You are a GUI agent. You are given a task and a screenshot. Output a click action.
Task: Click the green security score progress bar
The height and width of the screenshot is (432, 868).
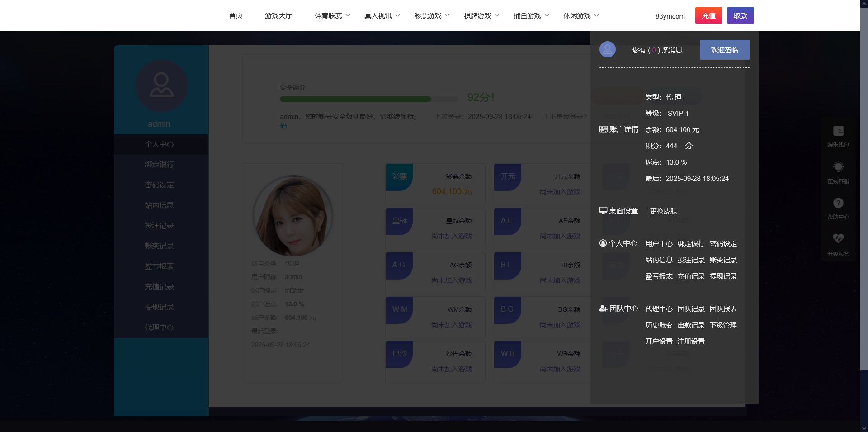(355, 99)
